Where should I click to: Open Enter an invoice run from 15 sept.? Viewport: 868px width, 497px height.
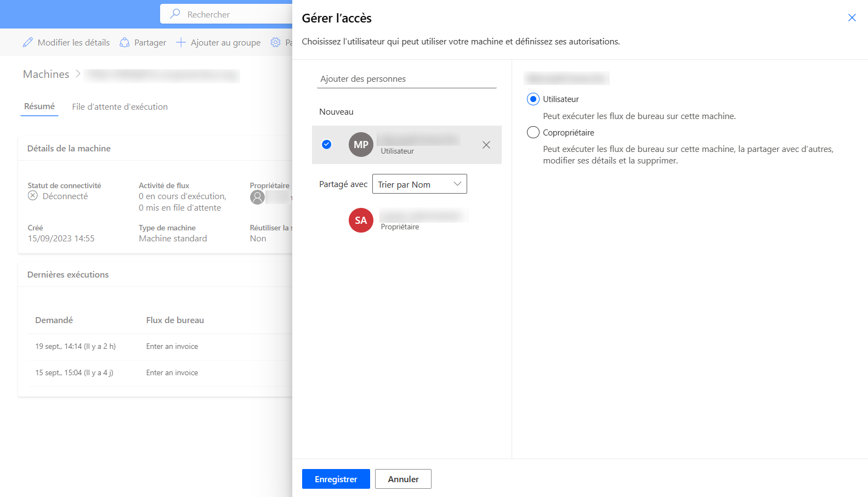coord(172,372)
